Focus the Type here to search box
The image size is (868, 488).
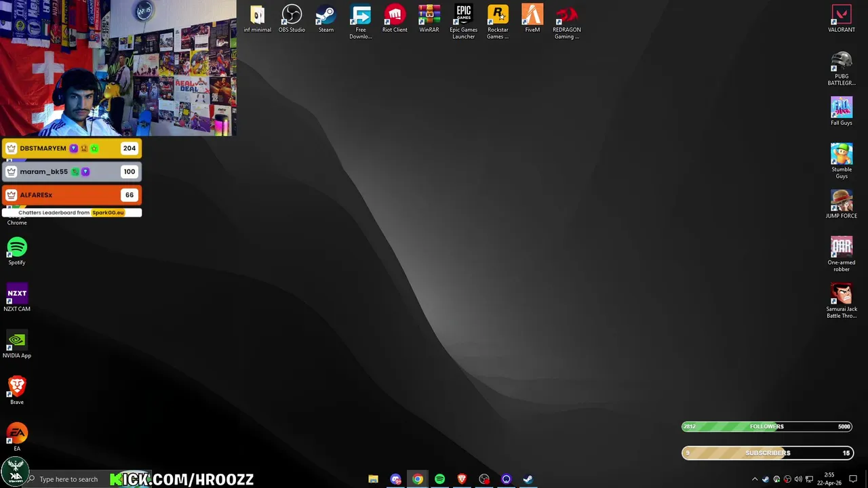(68, 479)
